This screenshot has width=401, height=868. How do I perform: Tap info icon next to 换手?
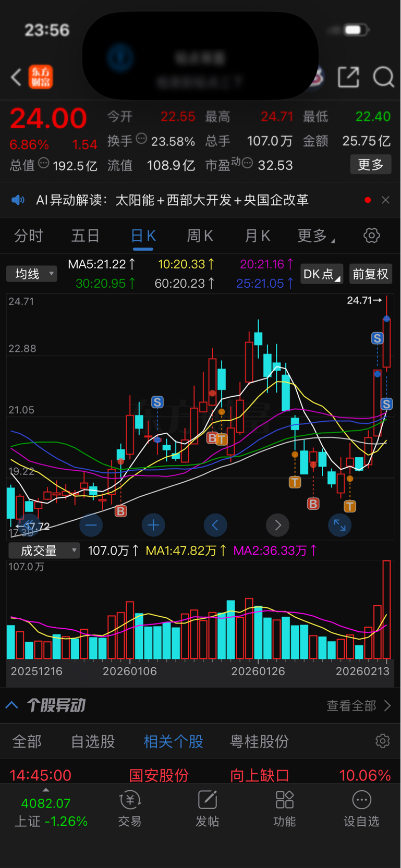[x=141, y=139]
